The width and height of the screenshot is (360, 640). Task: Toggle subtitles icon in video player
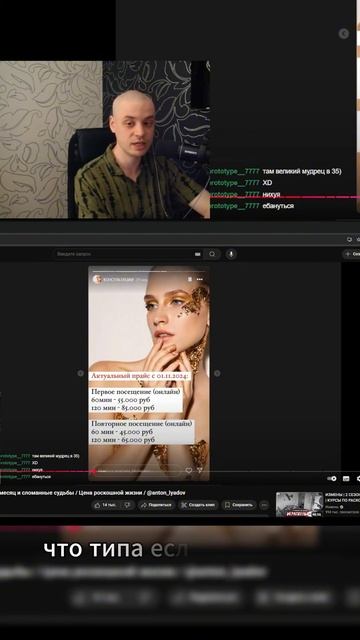346,478
